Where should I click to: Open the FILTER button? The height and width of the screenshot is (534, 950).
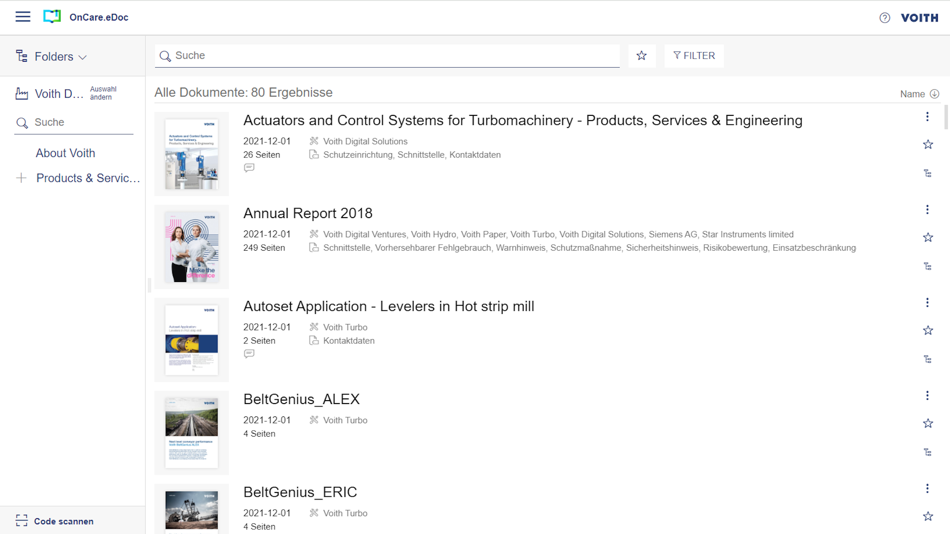(694, 56)
